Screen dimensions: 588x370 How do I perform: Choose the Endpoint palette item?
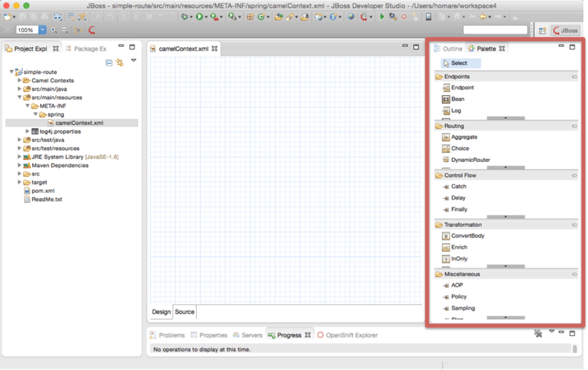(458, 88)
